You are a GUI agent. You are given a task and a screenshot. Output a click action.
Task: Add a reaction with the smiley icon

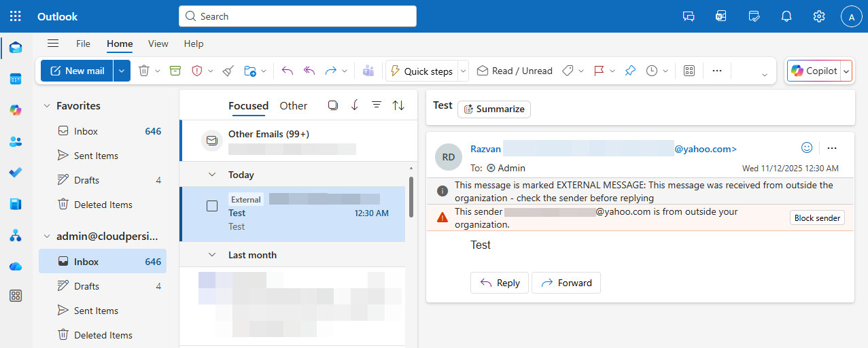[807, 147]
